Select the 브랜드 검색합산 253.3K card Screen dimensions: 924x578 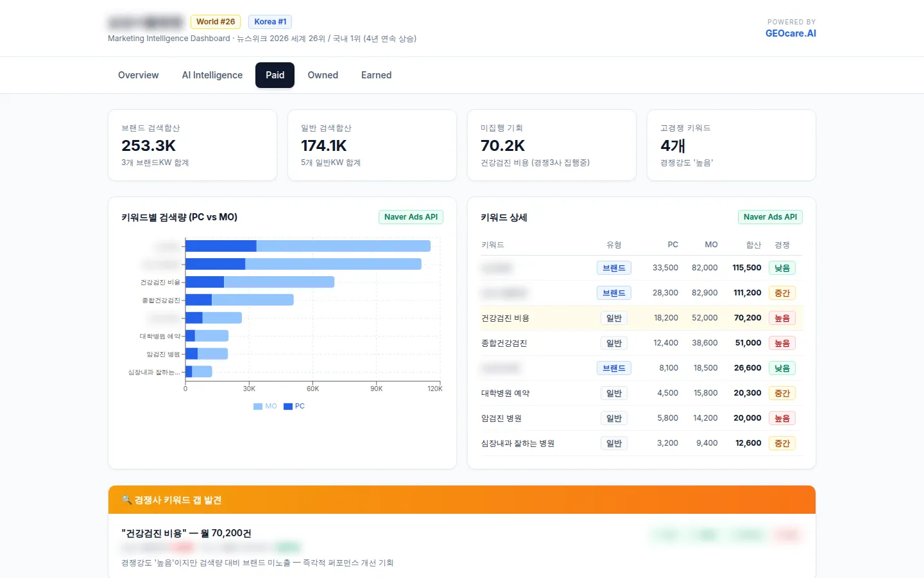(x=193, y=145)
